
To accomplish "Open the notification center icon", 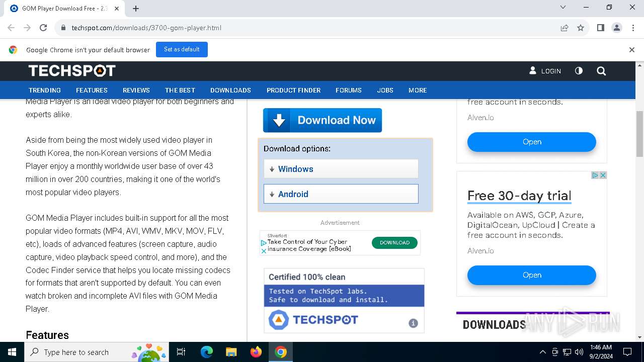I will 627,352.
